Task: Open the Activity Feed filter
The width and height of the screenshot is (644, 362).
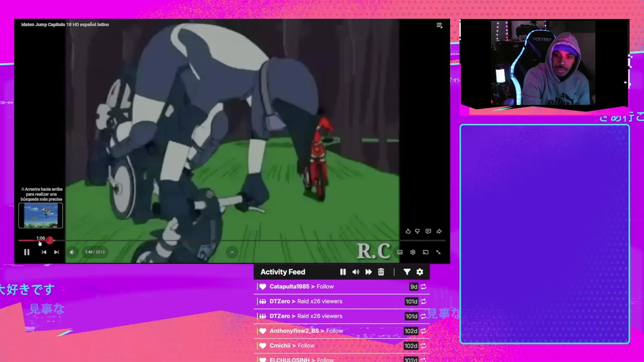Action: [x=407, y=272]
